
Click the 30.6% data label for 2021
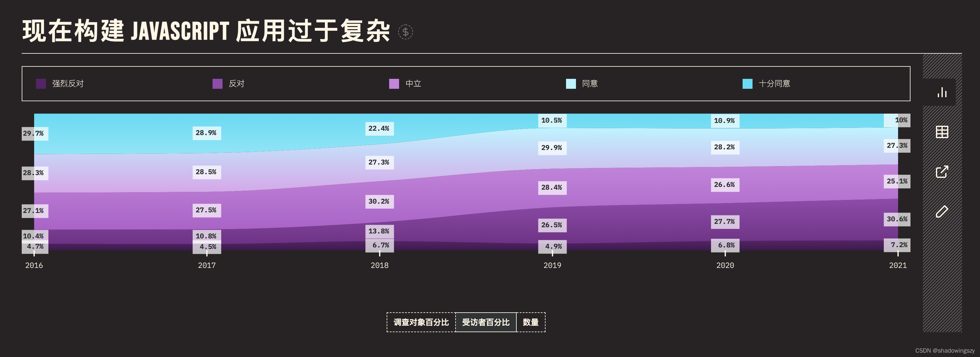[x=897, y=219]
